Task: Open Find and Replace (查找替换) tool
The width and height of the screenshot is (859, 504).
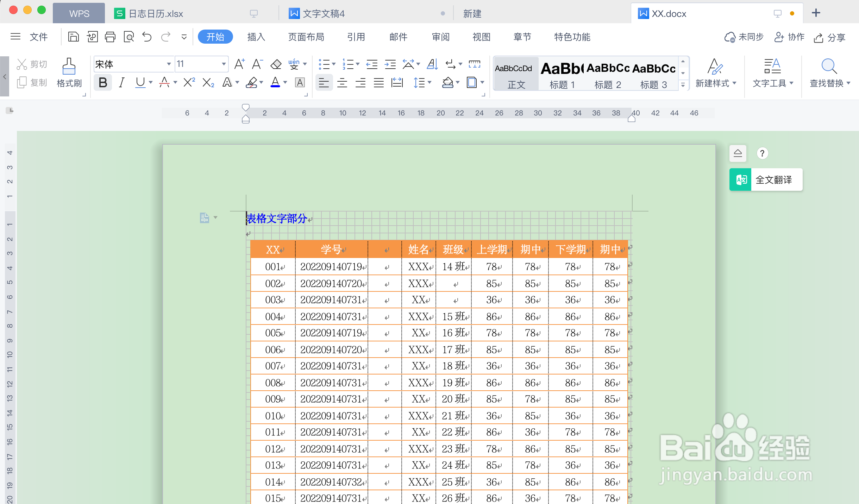Action: (x=829, y=73)
